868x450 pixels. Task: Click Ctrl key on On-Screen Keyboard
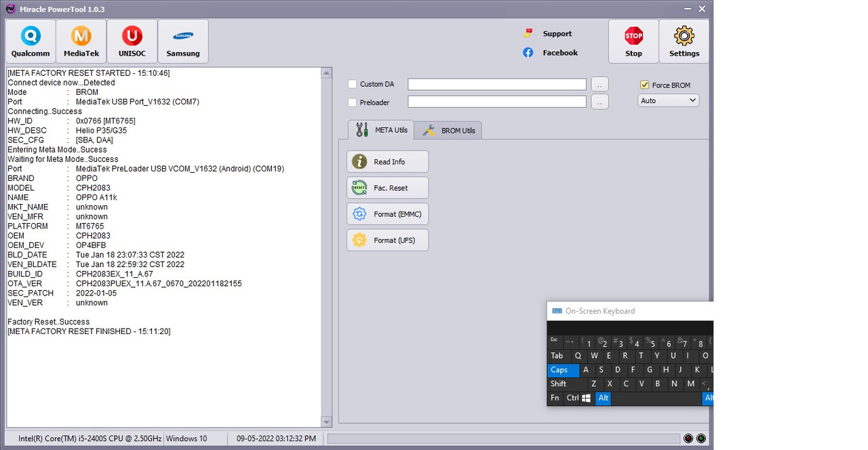(572, 398)
